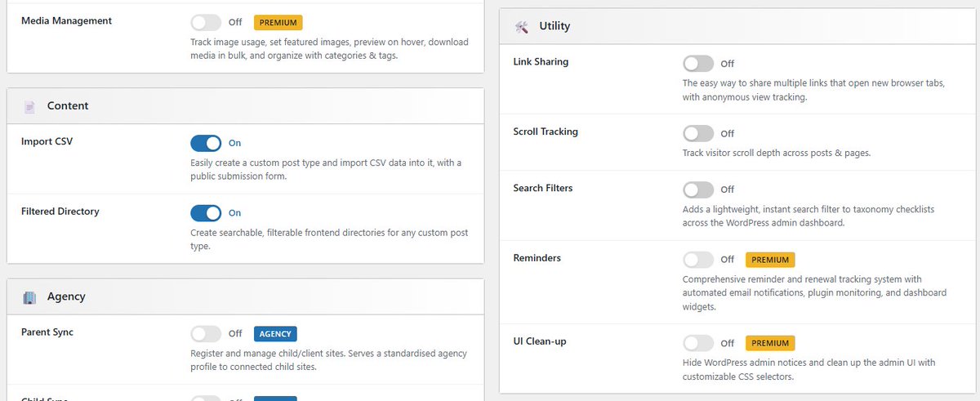Turn on Scroll Tracking switch

point(698,133)
